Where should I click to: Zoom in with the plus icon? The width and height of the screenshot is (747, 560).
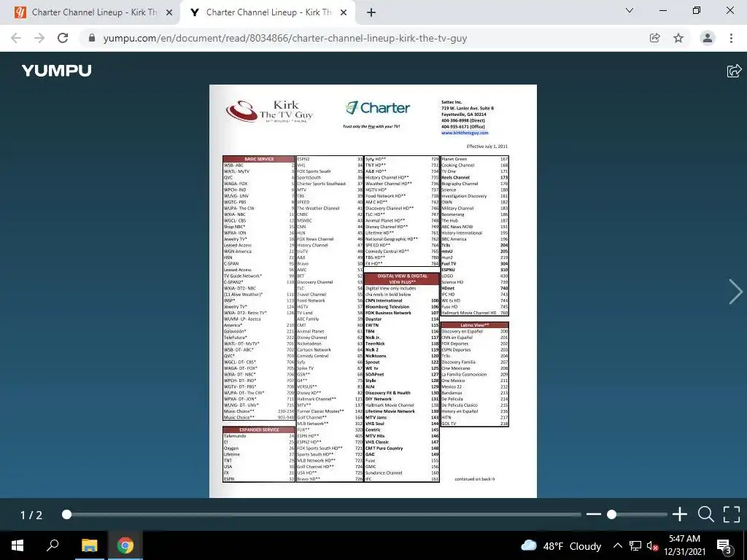[680, 514]
